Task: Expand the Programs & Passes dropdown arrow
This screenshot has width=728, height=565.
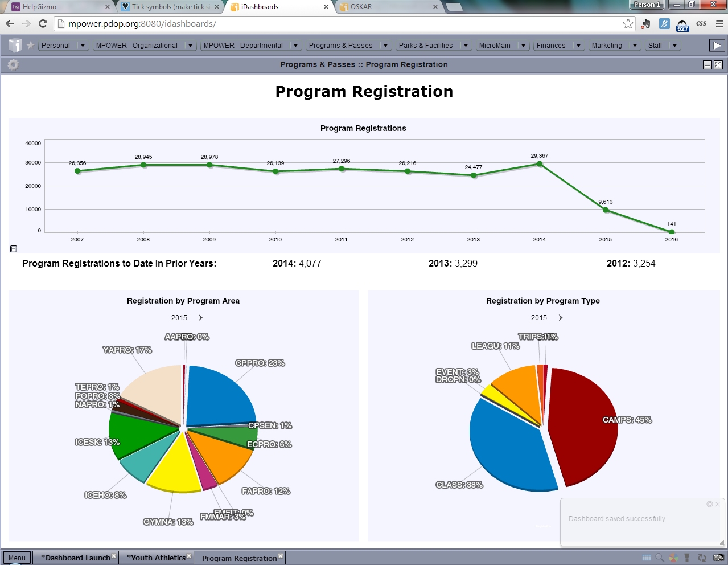Action: pos(385,46)
